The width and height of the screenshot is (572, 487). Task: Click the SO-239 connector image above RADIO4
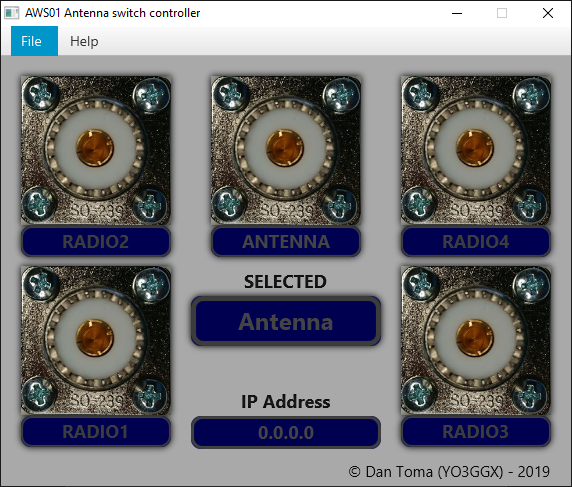pyautogui.click(x=476, y=150)
